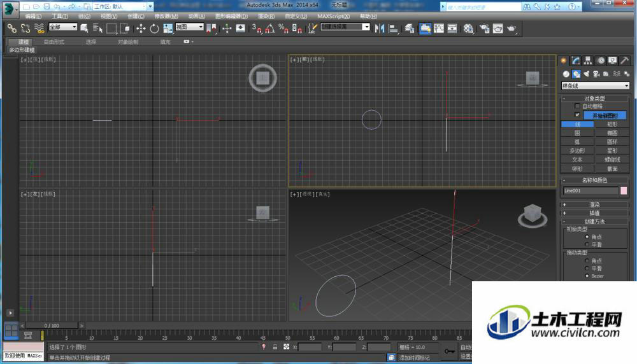Activate Select and Rotate tool

[x=154, y=28]
